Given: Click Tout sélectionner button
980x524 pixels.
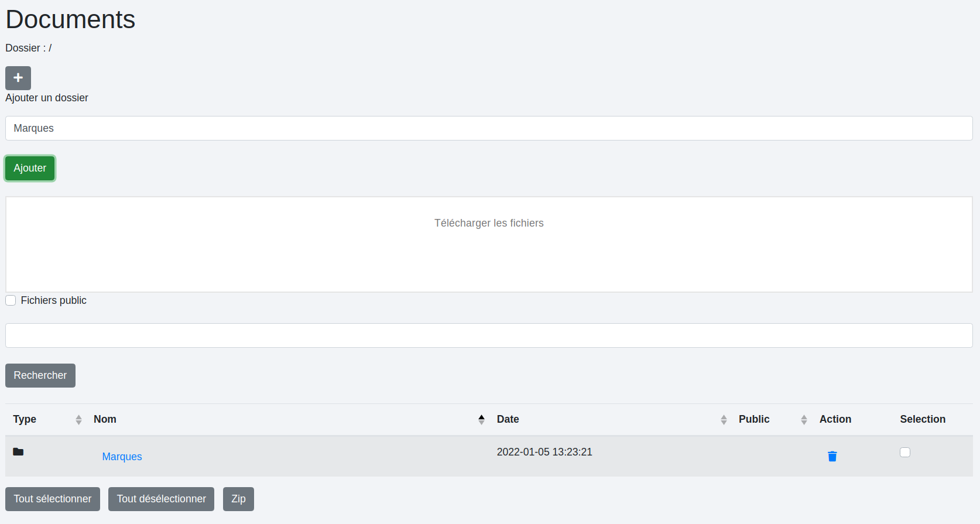Looking at the screenshot, I should (53, 499).
